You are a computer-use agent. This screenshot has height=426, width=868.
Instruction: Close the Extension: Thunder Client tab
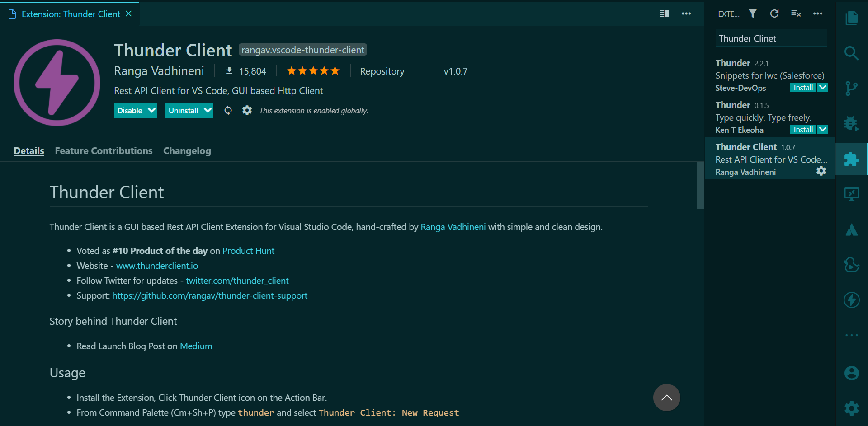128,14
